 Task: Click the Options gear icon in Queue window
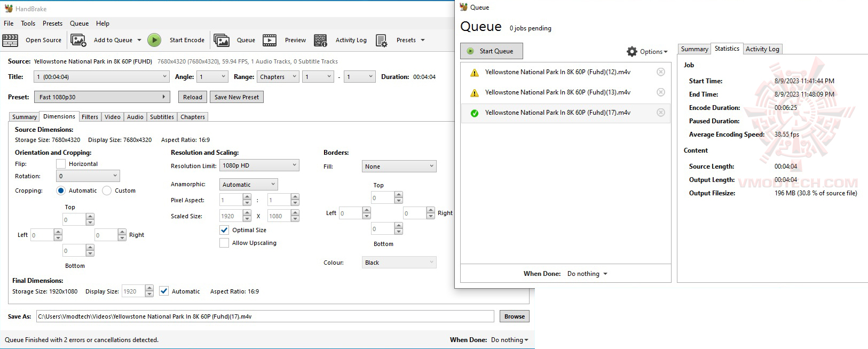[632, 51]
